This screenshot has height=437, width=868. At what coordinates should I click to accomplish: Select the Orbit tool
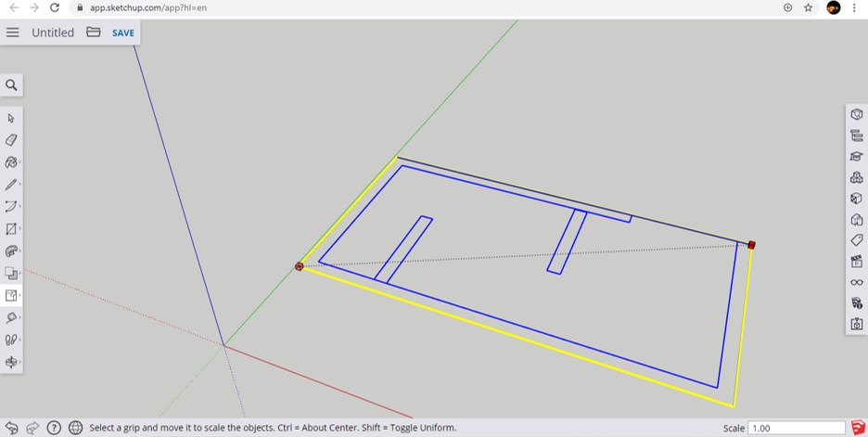tap(11, 362)
